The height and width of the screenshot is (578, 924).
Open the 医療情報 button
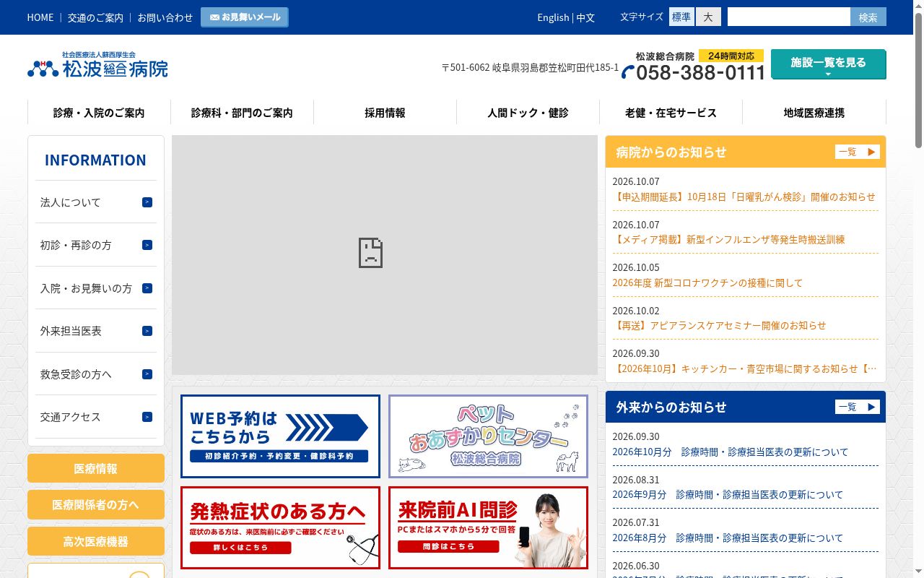point(96,468)
